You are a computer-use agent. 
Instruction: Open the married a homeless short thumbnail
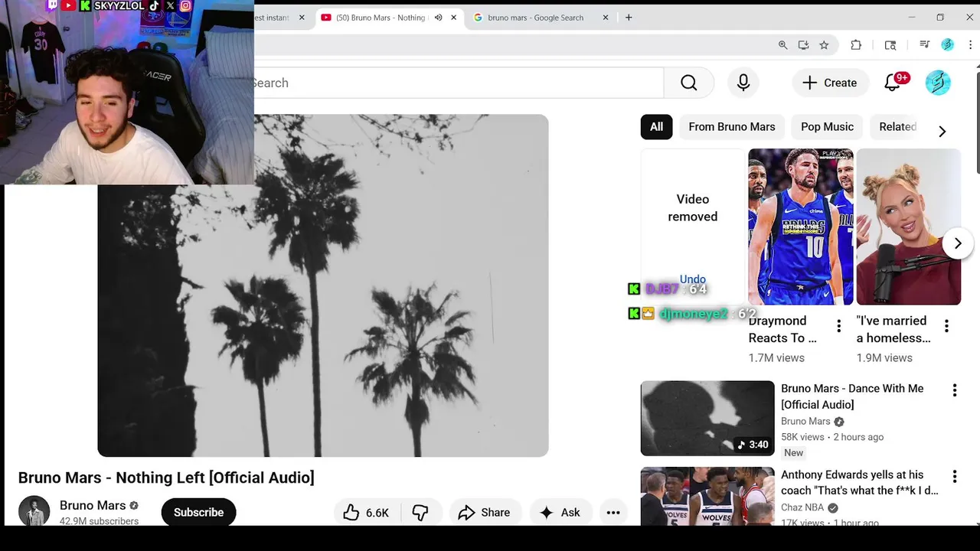click(908, 227)
